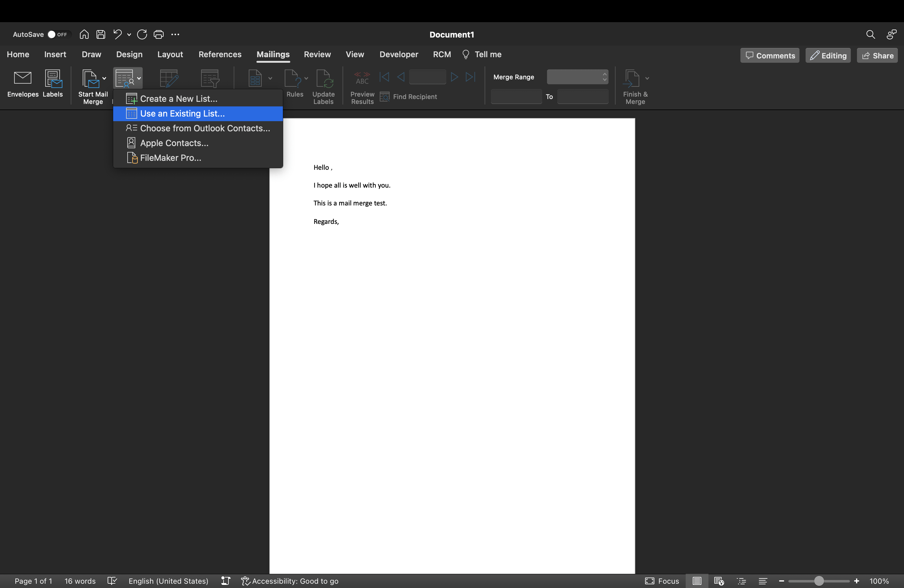Click the Comments button
The width and height of the screenshot is (904, 588).
point(770,55)
